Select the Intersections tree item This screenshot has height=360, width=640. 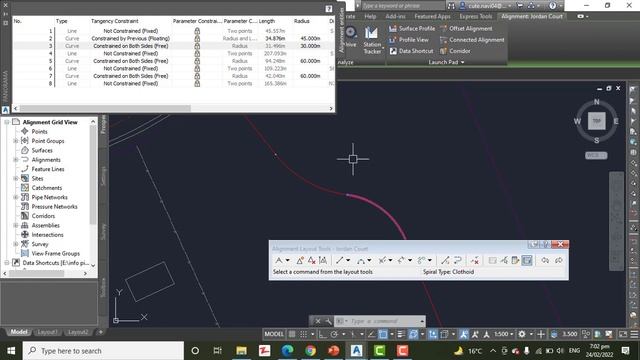47,235
